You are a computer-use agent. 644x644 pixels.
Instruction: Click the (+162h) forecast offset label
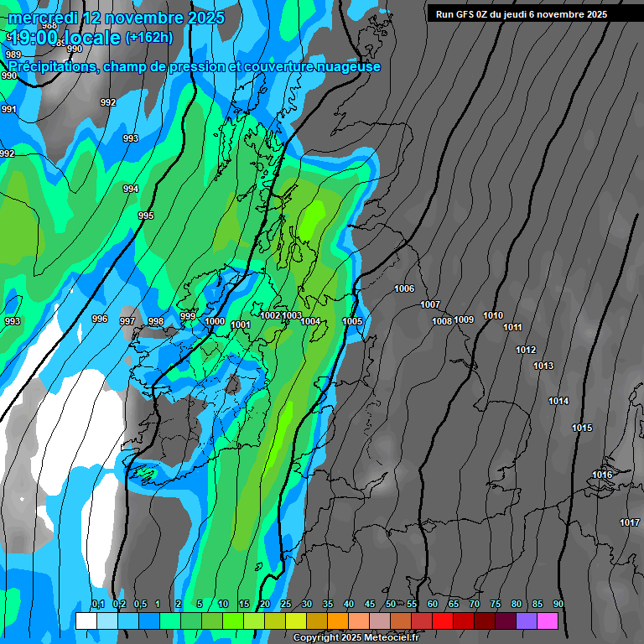148,38
